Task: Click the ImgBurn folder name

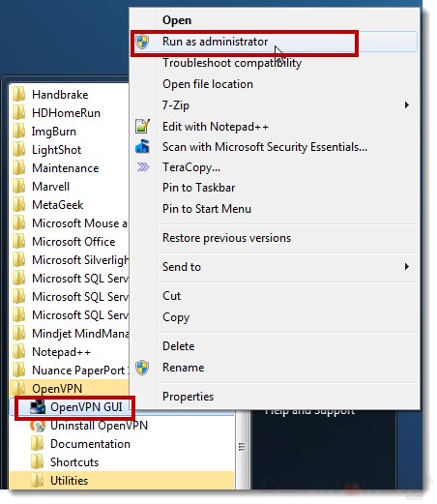Action: 54,132
